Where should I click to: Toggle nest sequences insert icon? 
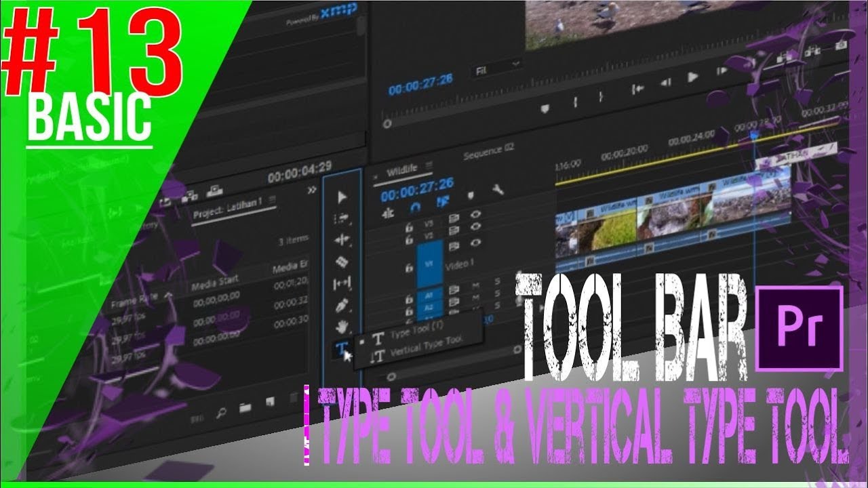[x=389, y=212]
